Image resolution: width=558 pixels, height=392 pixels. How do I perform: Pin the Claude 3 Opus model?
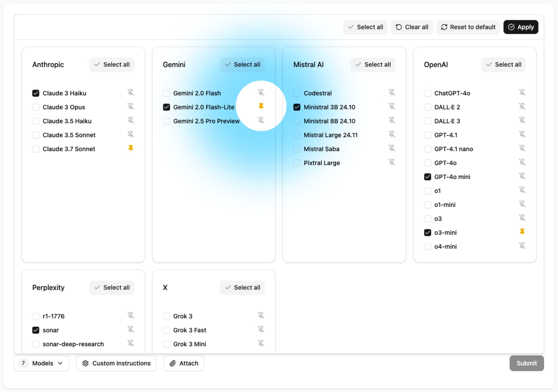point(130,106)
